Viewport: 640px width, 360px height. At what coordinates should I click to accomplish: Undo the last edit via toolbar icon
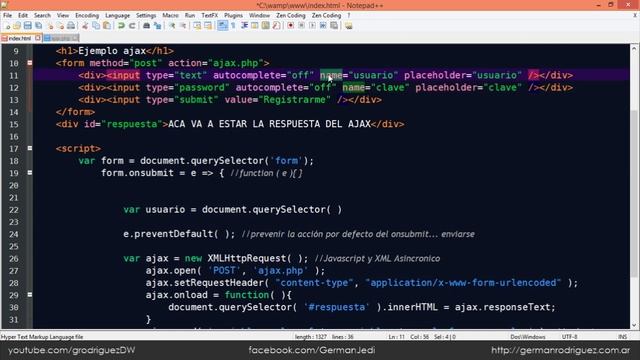[x=121, y=26]
